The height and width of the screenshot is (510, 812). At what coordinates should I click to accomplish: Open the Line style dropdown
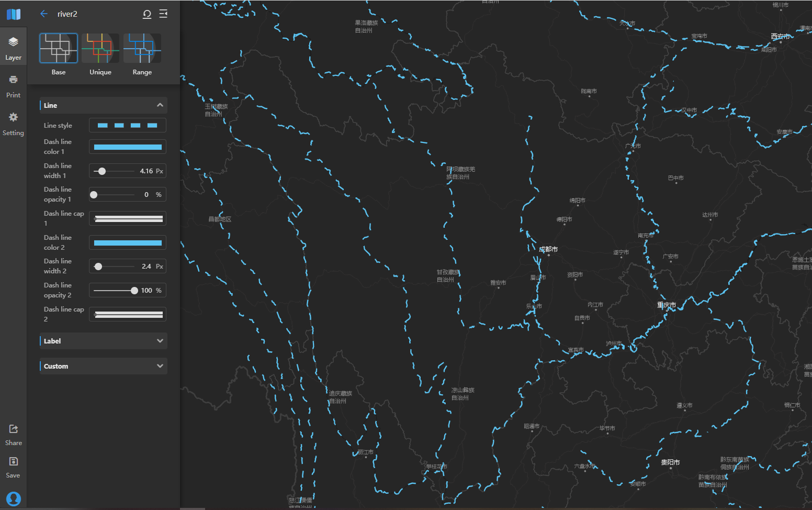[x=128, y=126]
